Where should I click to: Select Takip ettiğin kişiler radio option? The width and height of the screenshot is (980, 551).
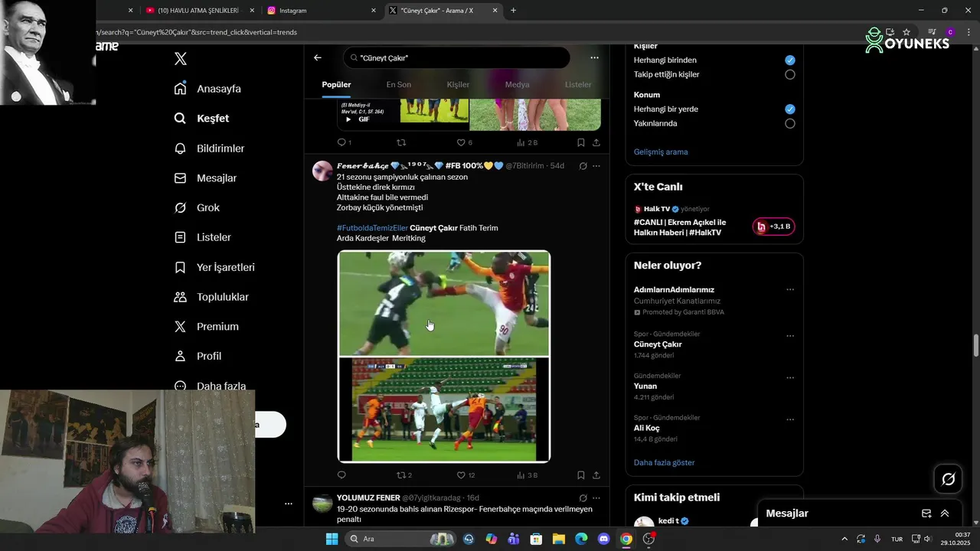pos(790,75)
